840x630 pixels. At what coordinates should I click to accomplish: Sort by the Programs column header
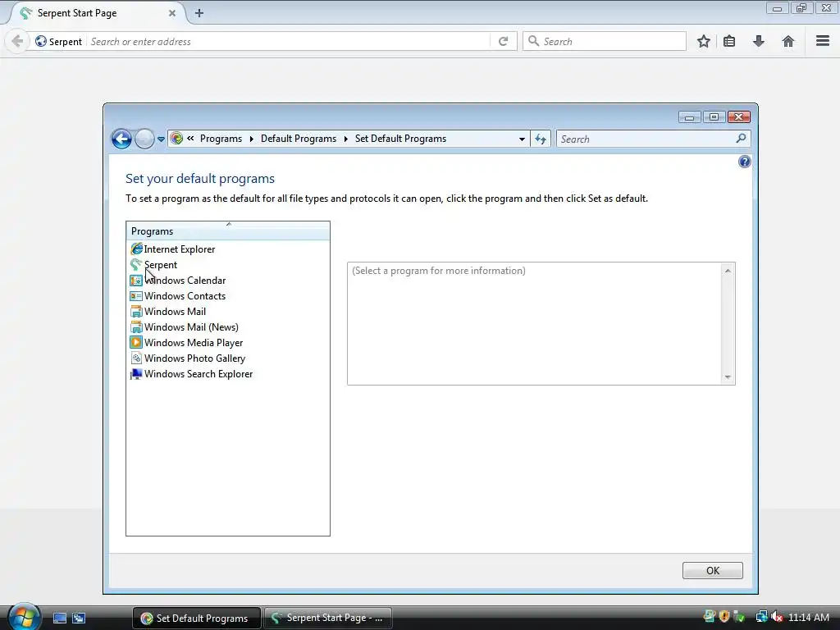tap(228, 231)
